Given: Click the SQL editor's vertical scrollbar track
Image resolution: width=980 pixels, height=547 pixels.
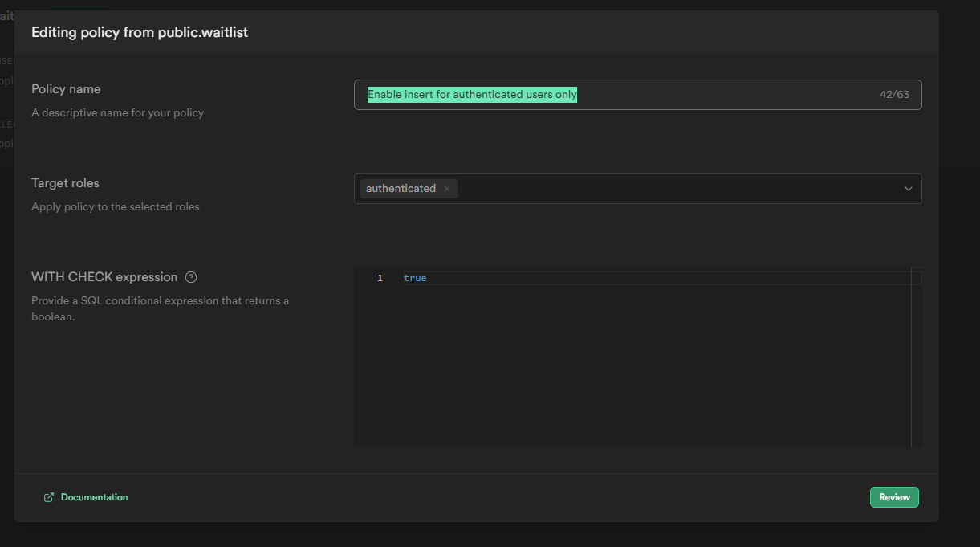Looking at the screenshot, I should point(916,361).
